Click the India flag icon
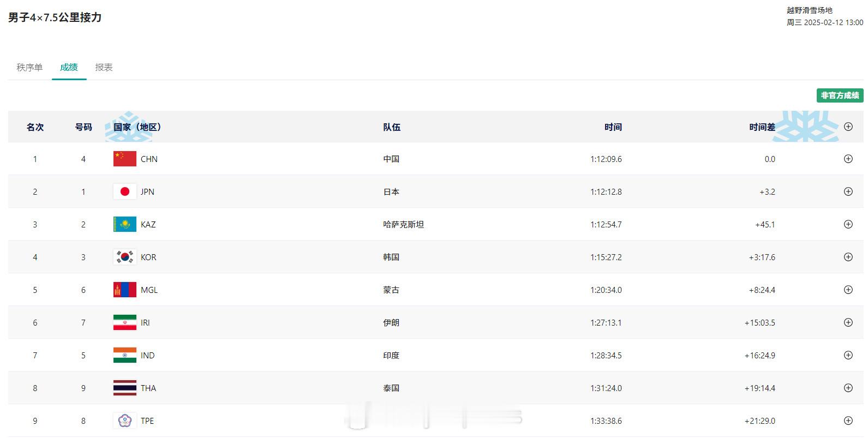Screen dimensions: 868x438 pyautogui.click(x=125, y=355)
